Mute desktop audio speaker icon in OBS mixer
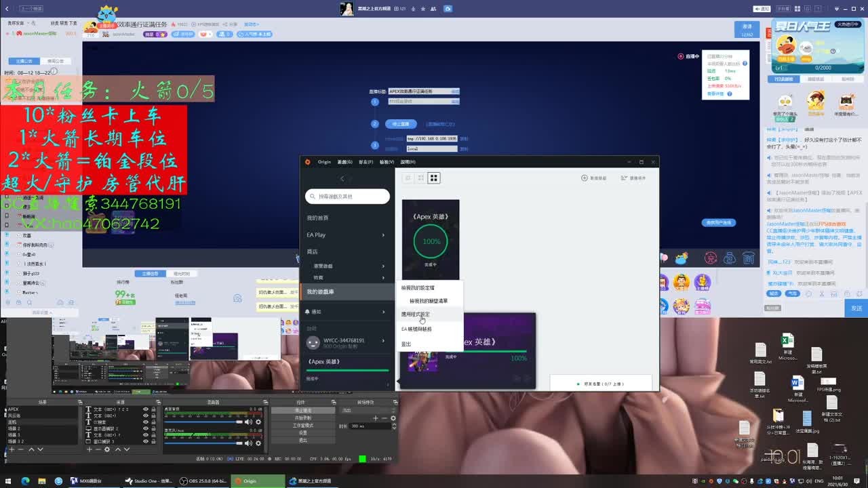The height and width of the screenshot is (488, 868). 248,422
